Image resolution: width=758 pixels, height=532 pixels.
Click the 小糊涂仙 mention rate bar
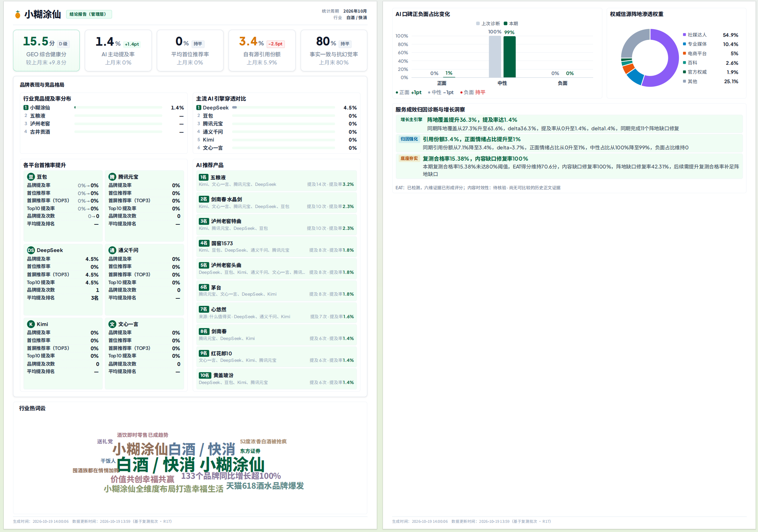(118, 107)
